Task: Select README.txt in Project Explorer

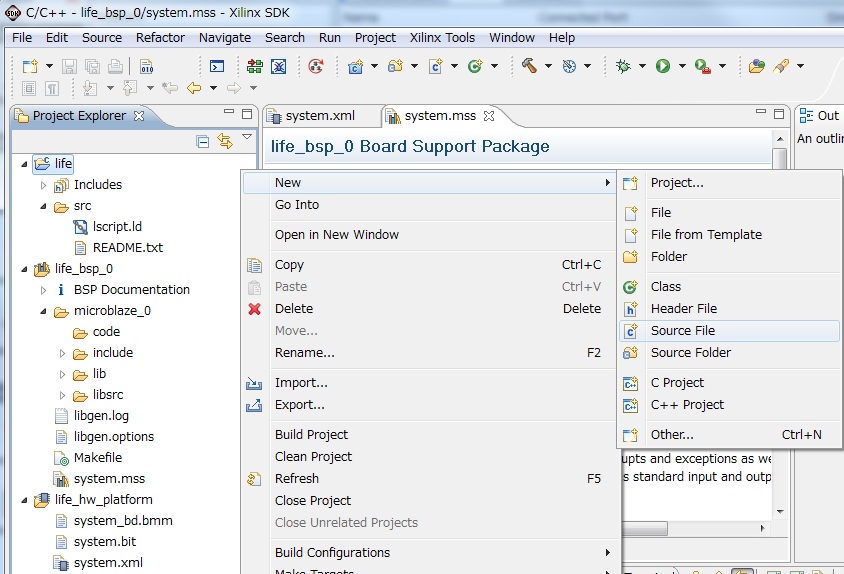Action: [128, 248]
